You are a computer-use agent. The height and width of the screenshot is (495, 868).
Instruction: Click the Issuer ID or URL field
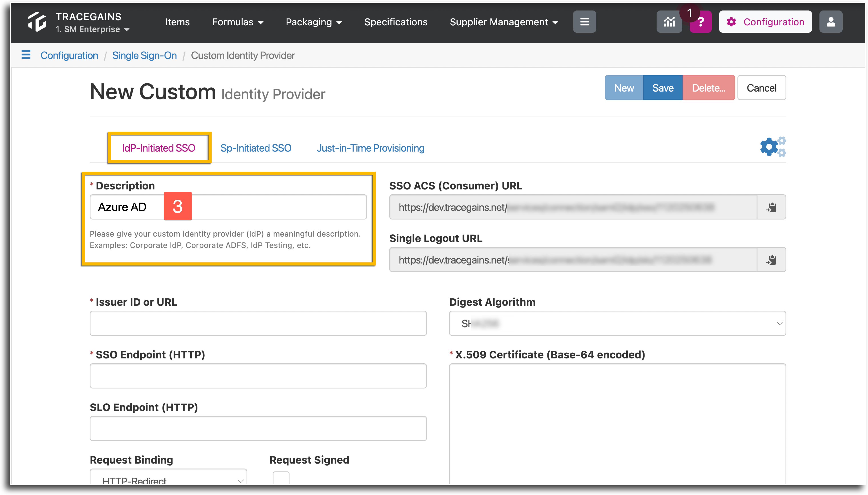click(x=258, y=323)
